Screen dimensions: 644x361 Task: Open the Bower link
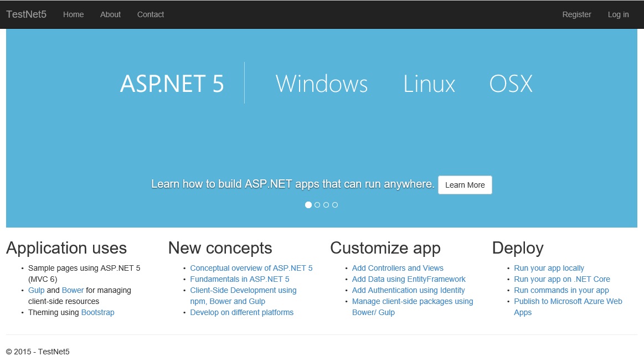73,290
